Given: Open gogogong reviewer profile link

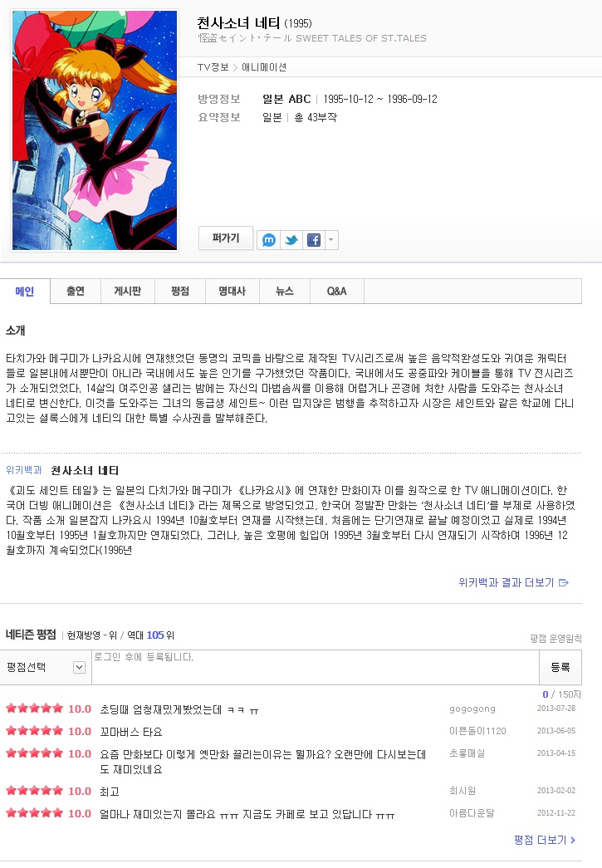Looking at the screenshot, I should [x=472, y=709].
